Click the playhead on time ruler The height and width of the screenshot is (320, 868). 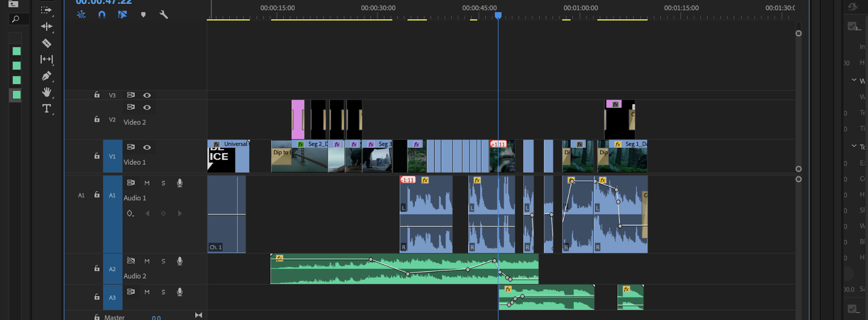[498, 16]
